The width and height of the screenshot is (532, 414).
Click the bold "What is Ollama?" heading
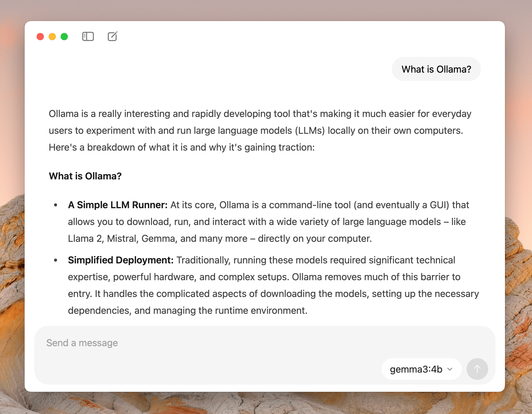pos(85,176)
